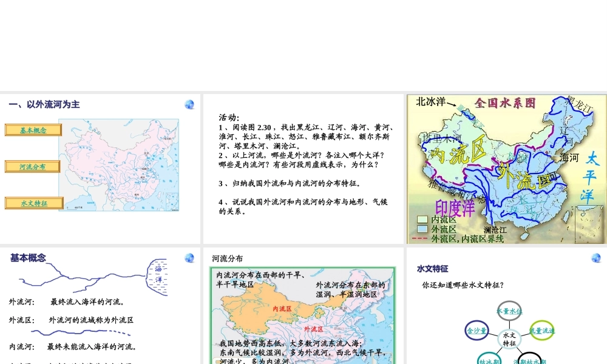Click the globe icon beside 一、以外流河为主
The image size is (607, 364).
[x=189, y=104]
